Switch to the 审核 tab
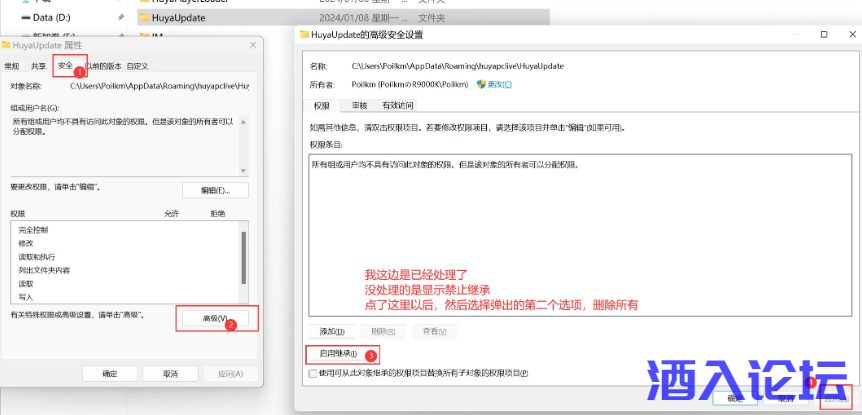The width and height of the screenshot is (862, 415). tap(359, 105)
